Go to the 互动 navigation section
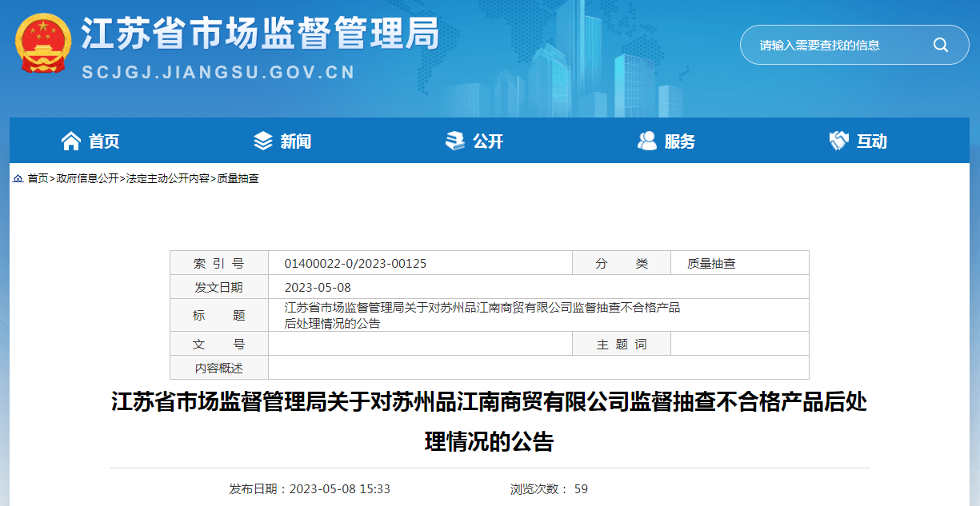 pyautogui.click(x=872, y=141)
